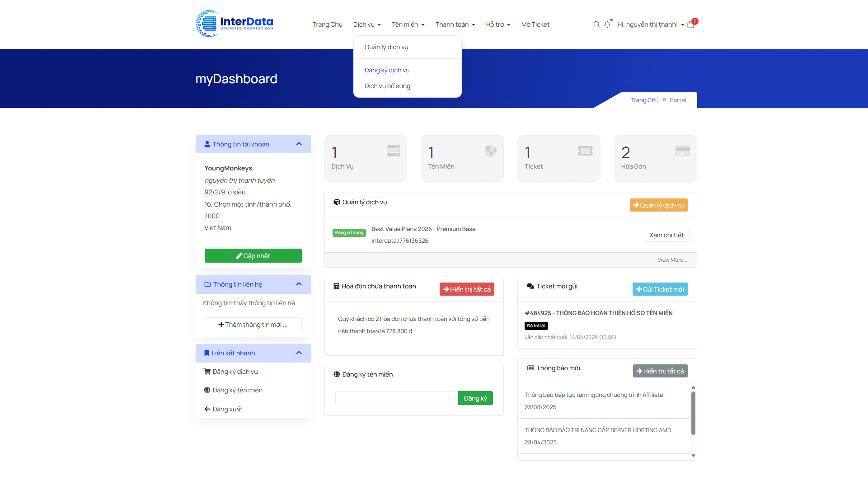The image size is (868, 495).
Task: Click the search magnifier icon
Action: 596,24
